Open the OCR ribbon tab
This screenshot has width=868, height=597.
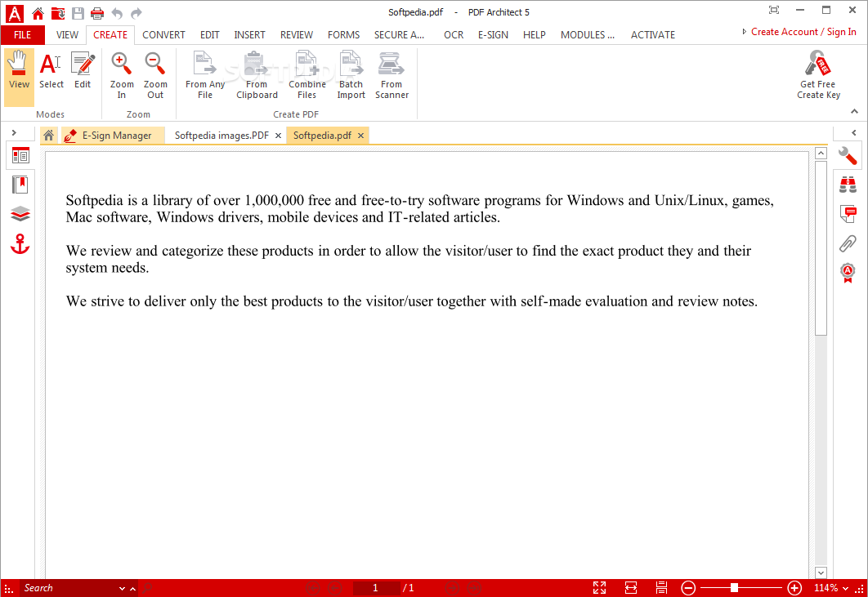click(x=454, y=35)
